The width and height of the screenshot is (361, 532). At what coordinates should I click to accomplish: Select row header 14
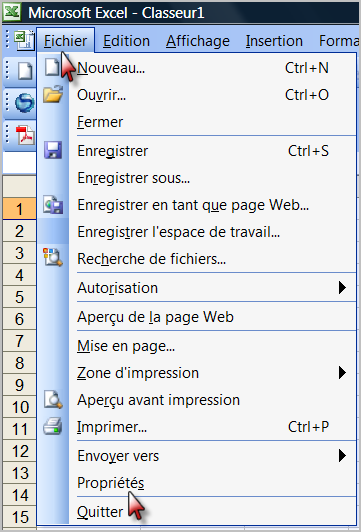[20, 495]
